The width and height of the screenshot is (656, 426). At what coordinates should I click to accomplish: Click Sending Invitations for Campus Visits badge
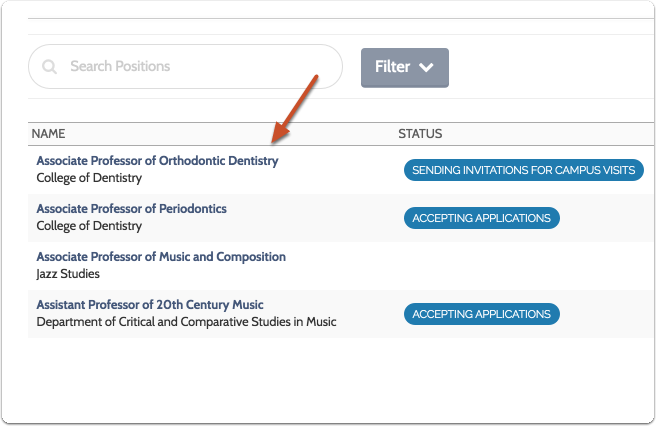[x=523, y=170]
